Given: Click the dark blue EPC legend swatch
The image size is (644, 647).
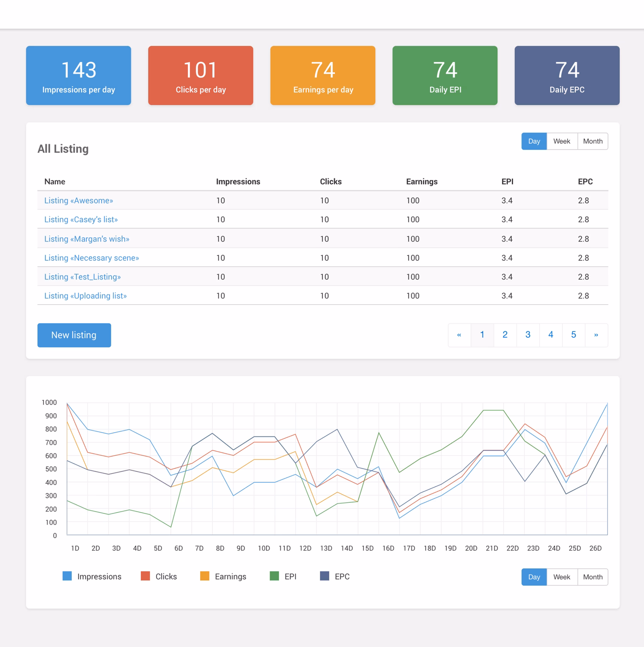Looking at the screenshot, I should pyautogui.click(x=324, y=576).
